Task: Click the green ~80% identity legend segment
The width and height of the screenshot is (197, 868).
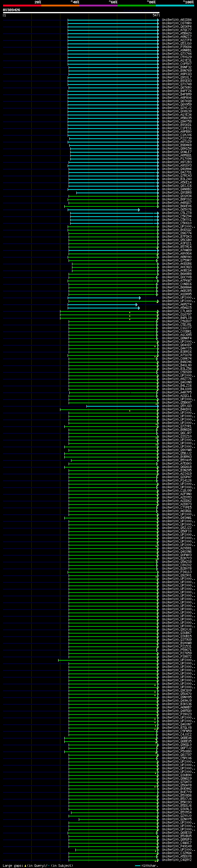Action: 137,6
